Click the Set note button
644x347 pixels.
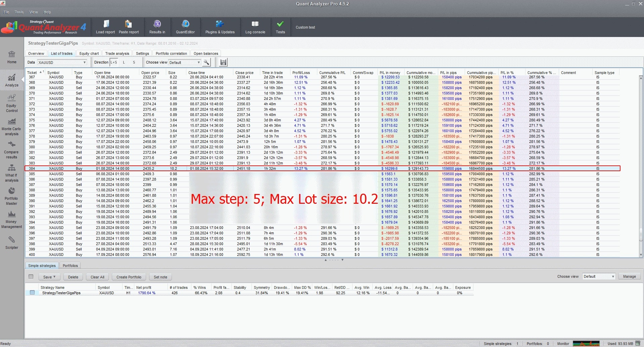point(160,277)
